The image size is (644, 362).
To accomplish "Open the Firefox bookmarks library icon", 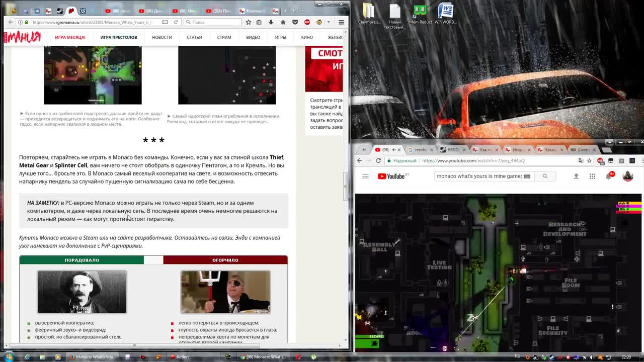I will pos(259,22).
